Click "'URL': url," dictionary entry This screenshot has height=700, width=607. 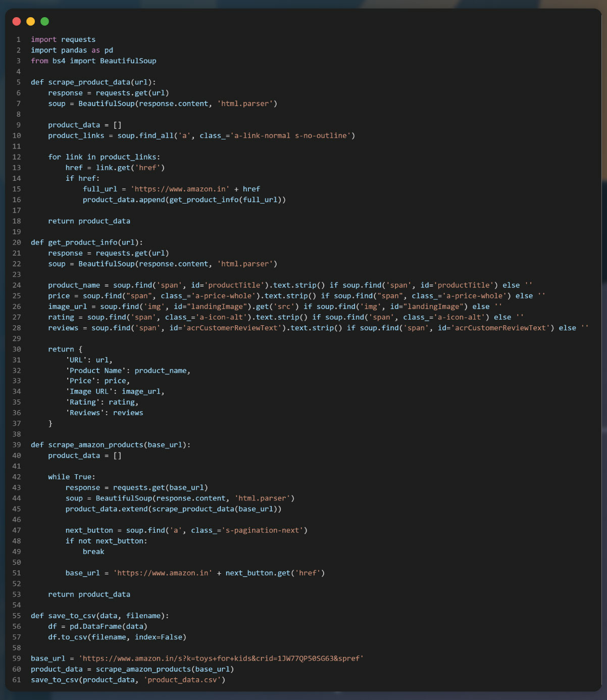coord(89,360)
